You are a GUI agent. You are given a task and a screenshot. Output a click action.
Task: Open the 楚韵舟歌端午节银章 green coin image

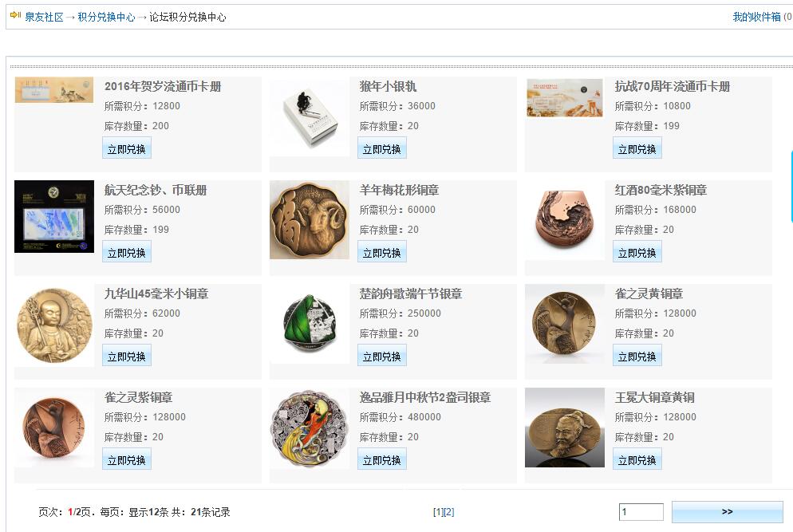pos(310,324)
